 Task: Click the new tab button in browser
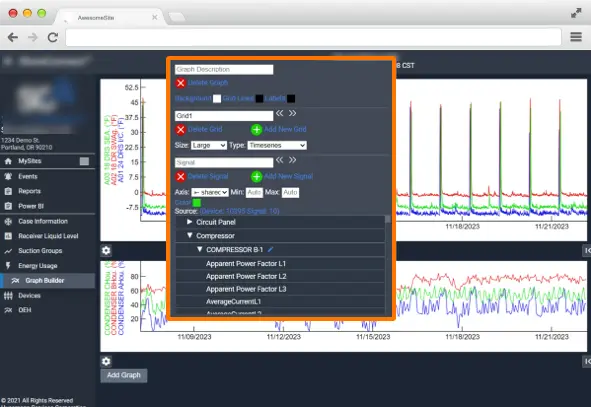[x=176, y=17]
